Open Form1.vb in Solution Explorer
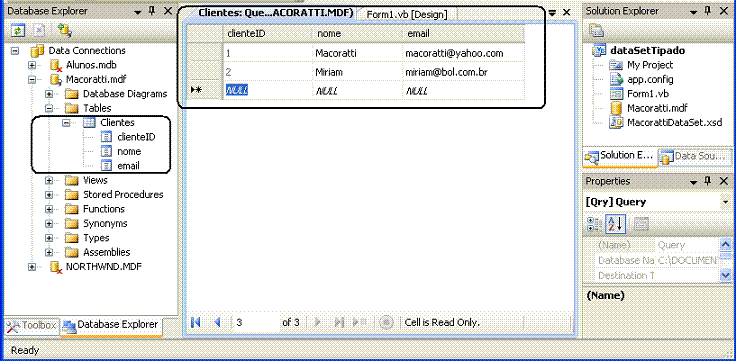 coord(647,93)
